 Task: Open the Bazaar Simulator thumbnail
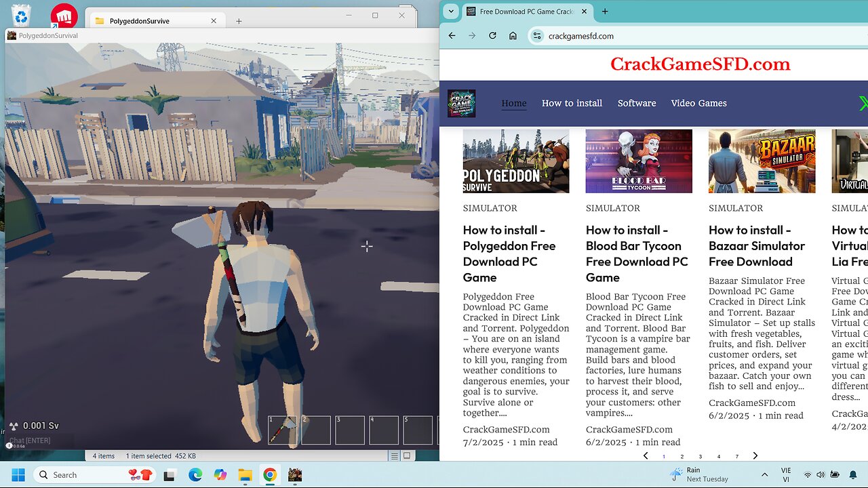(x=762, y=161)
